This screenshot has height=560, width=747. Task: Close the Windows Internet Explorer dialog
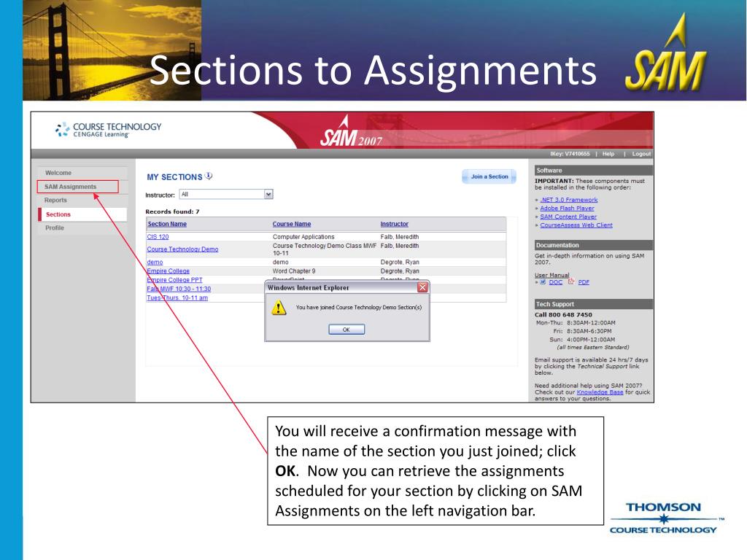coord(422,287)
